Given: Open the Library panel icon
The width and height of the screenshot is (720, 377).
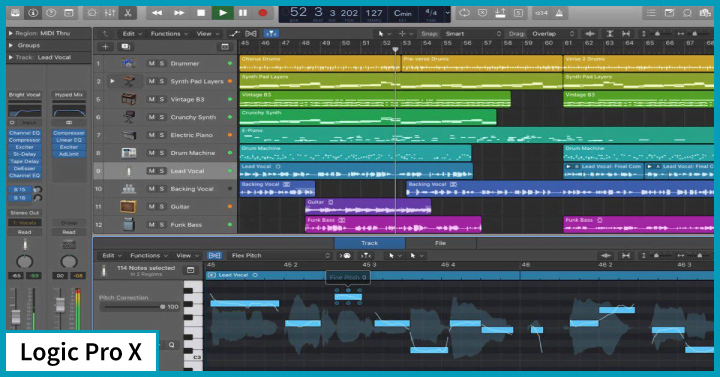Looking at the screenshot, I should point(15,13).
